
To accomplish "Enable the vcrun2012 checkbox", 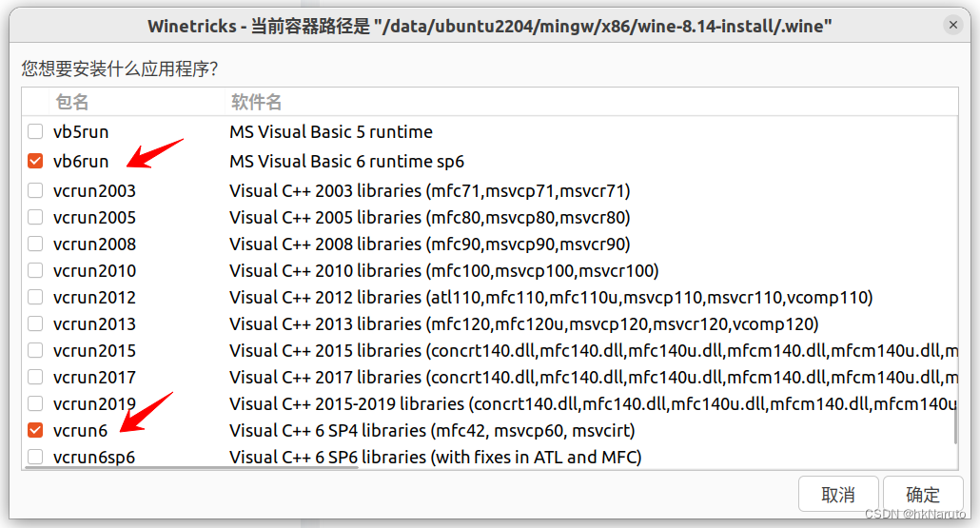I will 35,297.
